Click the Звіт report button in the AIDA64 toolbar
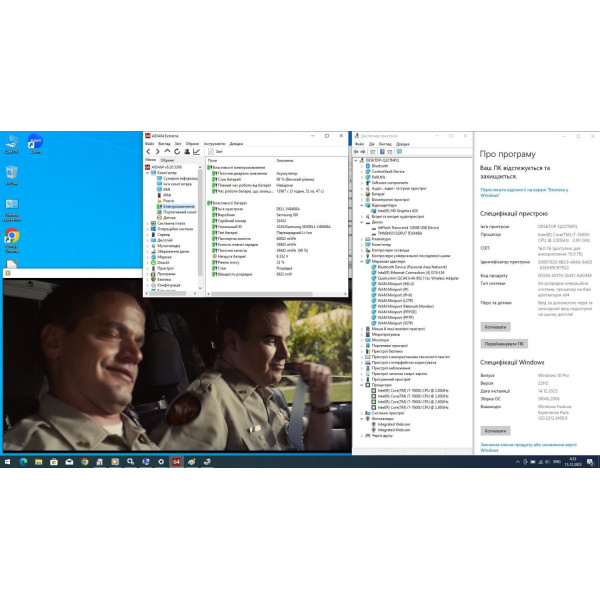 tap(215, 152)
